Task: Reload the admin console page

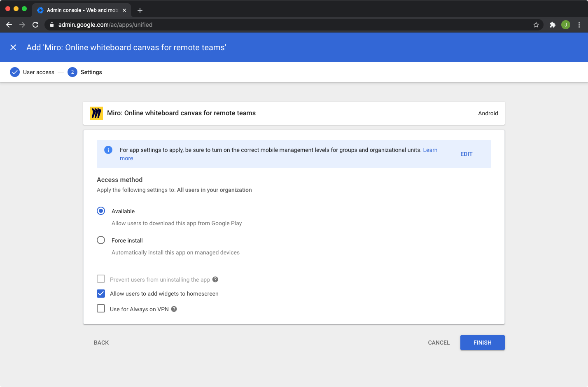Action: (x=35, y=25)
